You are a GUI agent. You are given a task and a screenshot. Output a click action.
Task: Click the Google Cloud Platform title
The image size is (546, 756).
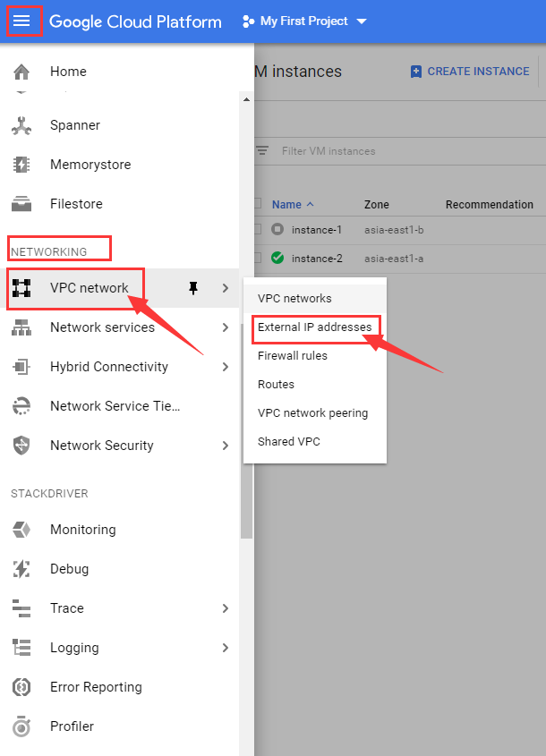[x=135, y=22]
